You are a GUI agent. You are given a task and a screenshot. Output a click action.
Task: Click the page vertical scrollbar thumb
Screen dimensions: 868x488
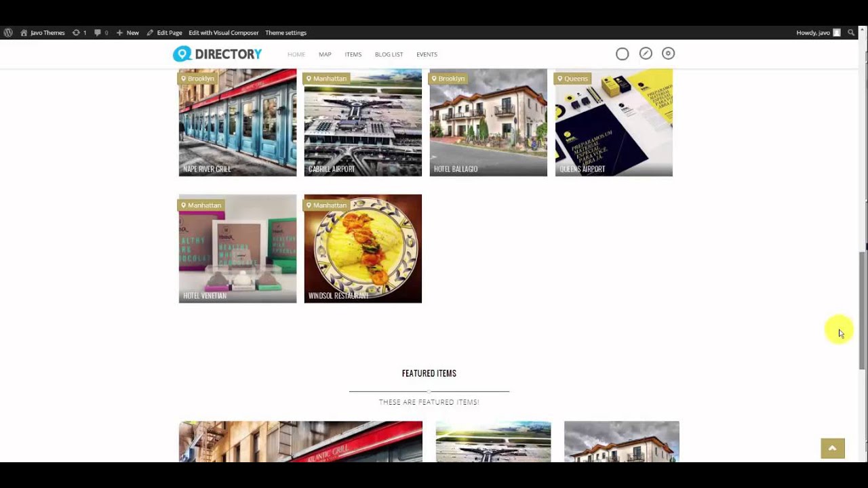click(x=863, y=310)
